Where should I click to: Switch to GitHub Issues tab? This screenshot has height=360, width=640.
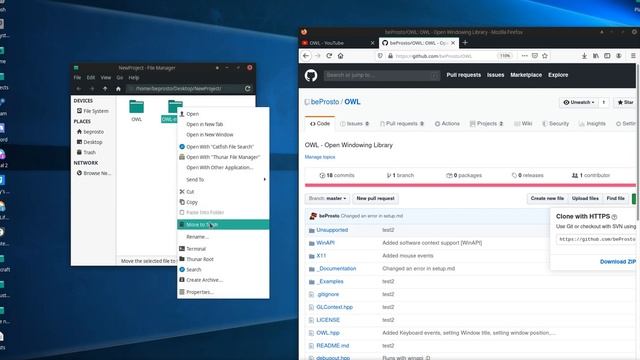tap(355, 124)
